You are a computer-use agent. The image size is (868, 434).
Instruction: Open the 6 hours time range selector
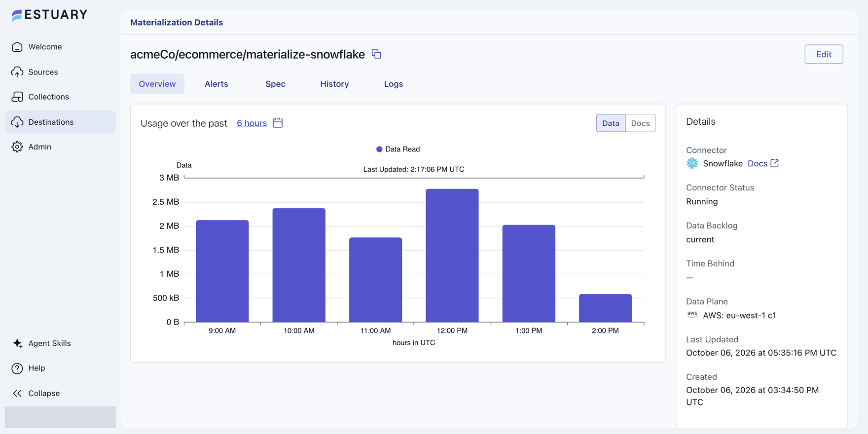pos(252,123)
